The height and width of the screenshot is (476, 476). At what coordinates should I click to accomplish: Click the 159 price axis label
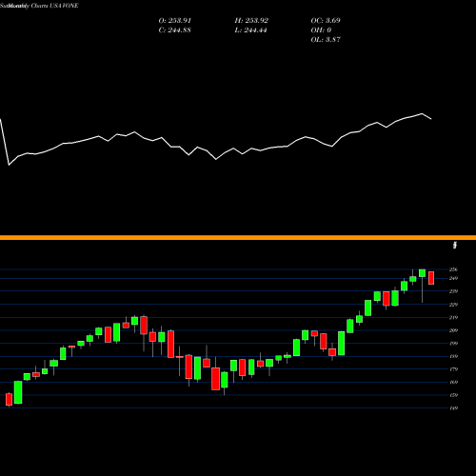pyautogui.click(x=453, y=395)
